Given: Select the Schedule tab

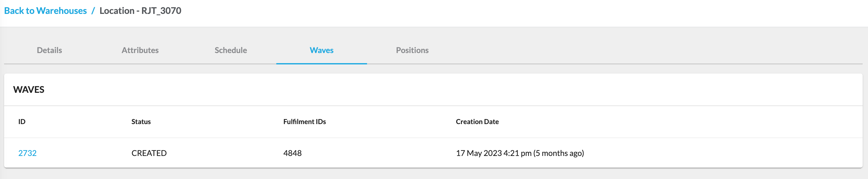Looking at the screenshot, I should (x=231, y=50).
